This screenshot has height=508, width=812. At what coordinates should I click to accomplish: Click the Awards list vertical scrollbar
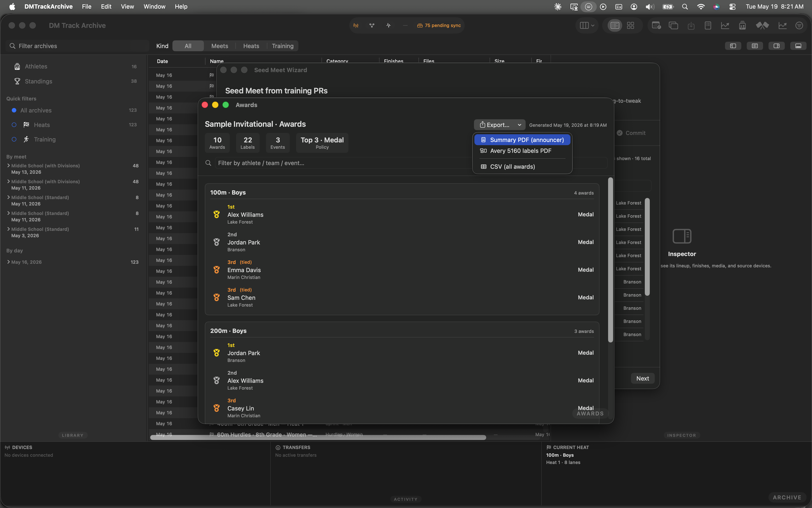tap(610, 260)
